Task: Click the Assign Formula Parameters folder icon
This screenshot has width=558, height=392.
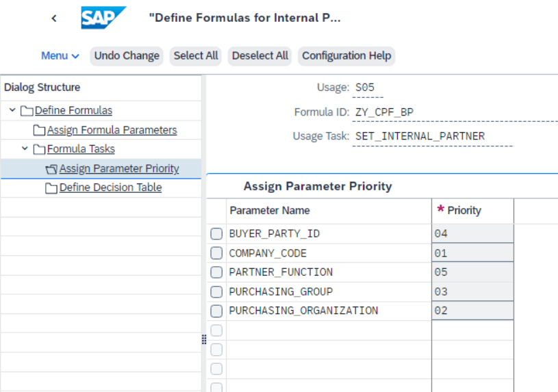Action: tap(39, 130)
